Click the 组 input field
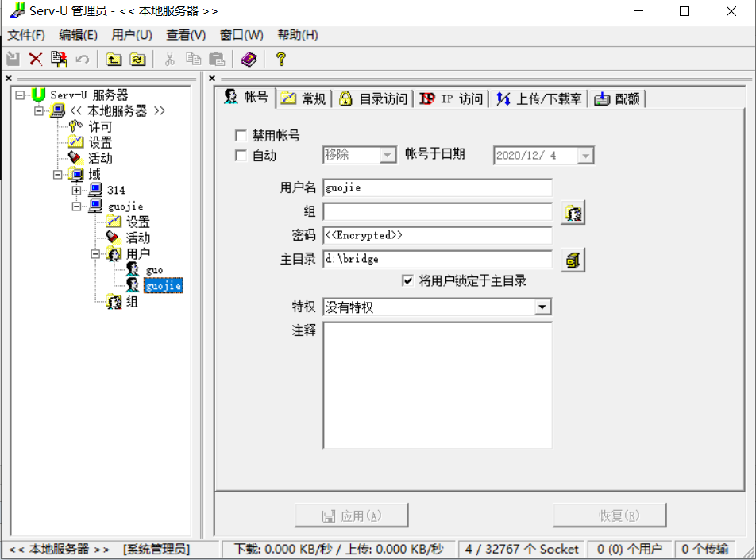The width and height of the screenshot is (756, 560). [x=438, y=211]
